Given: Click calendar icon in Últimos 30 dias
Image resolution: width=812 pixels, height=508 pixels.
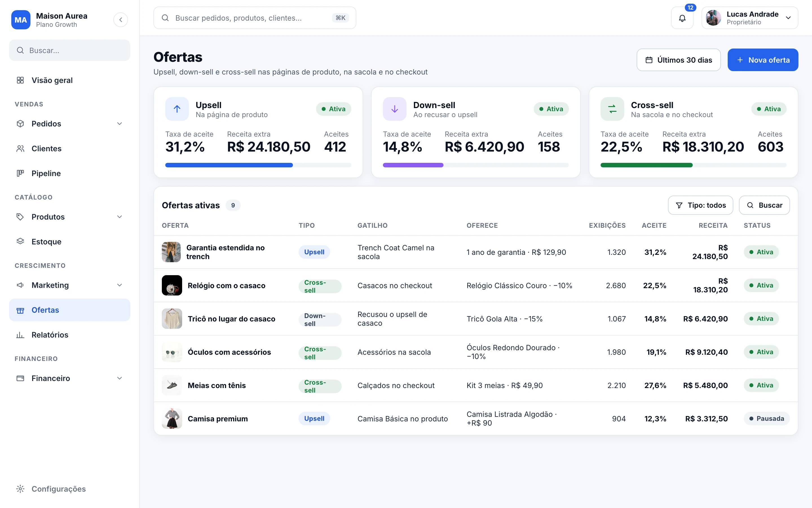Looking at the screenshot, I should tap(649, 60).
